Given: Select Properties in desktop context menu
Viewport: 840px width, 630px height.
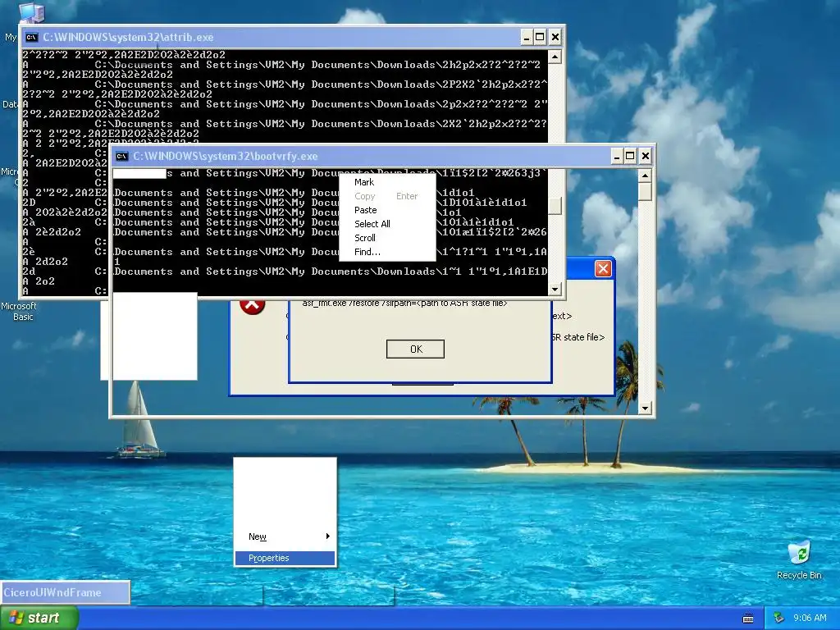Looking at the screenshot, I should 285,558.
